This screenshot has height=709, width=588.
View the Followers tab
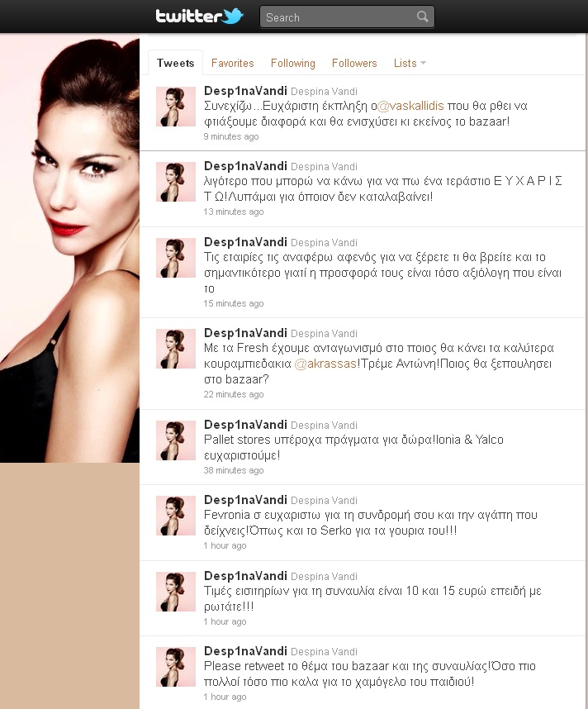(x=354, y=63)
